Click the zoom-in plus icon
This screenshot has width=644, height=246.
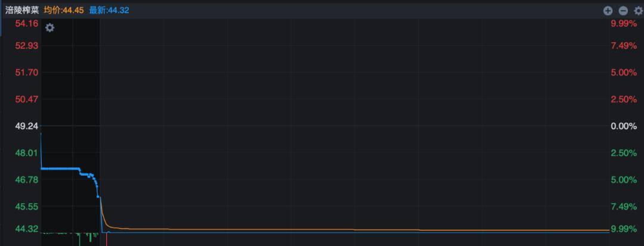tap(608, 11)
